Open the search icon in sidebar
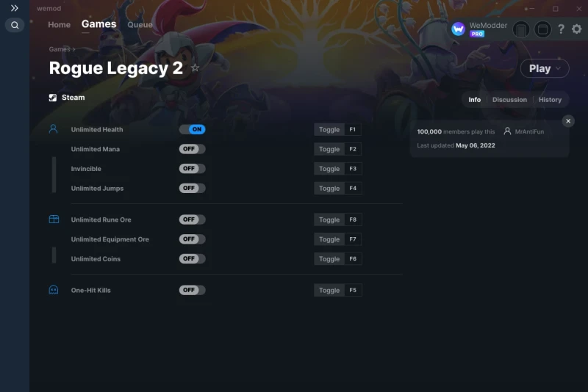588x392 pixels. coord(15,25)
